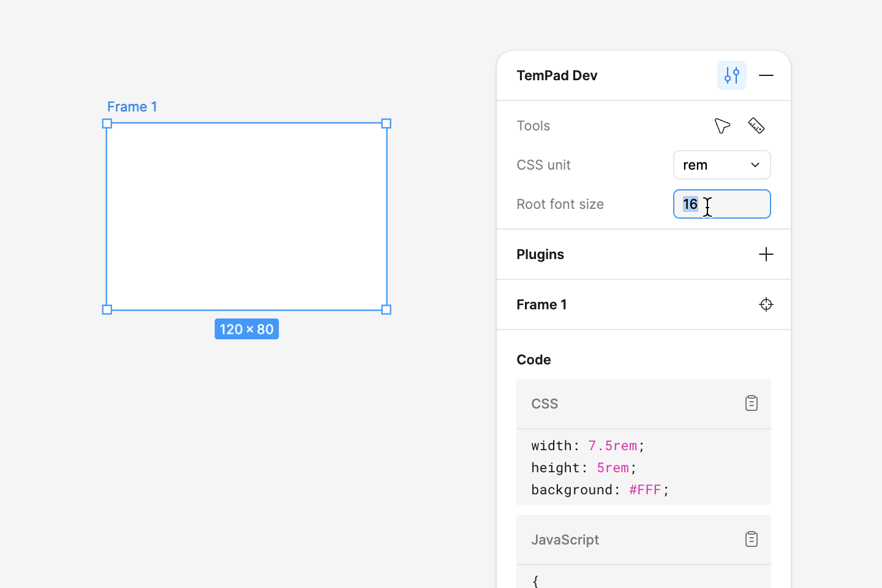Minimize the TemPad Dev panel

click(766, 75)
